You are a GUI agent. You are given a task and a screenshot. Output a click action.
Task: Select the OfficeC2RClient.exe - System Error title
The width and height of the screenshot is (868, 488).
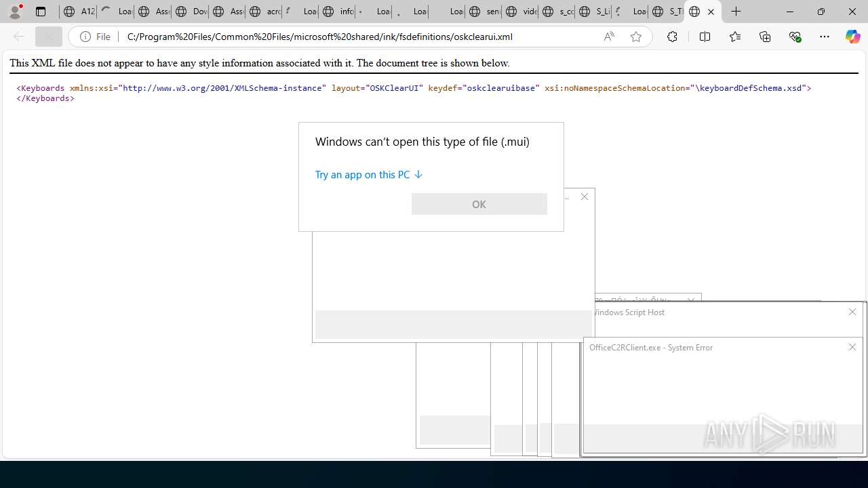pyautogui.click(x=651, y=348)
